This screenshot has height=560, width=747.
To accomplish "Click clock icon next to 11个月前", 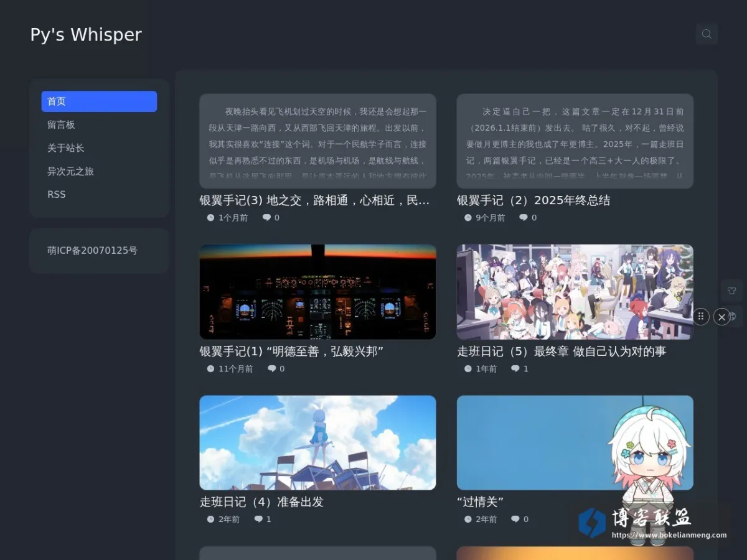I will pos(210,368).
